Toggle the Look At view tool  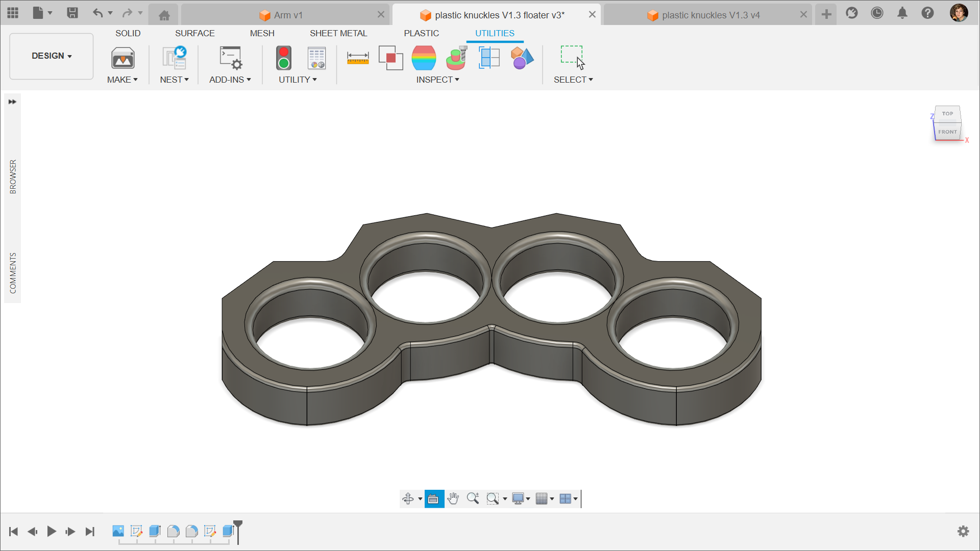click(434, 498)
